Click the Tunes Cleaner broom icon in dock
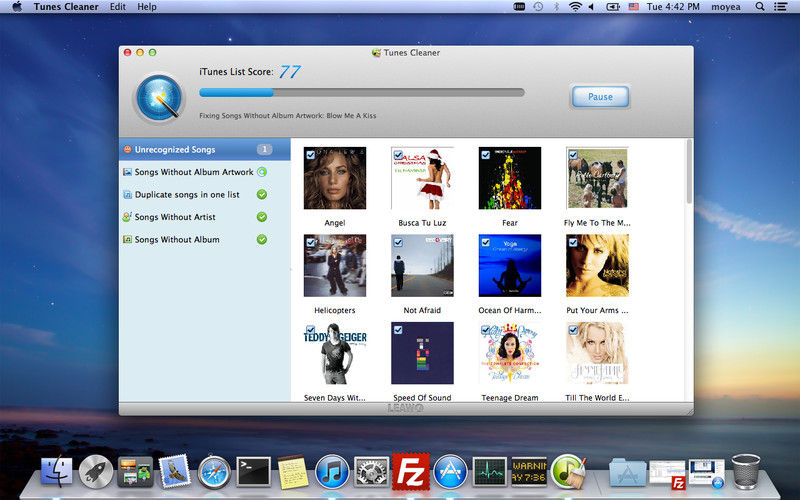800x500 pixels. coord(568,471)
